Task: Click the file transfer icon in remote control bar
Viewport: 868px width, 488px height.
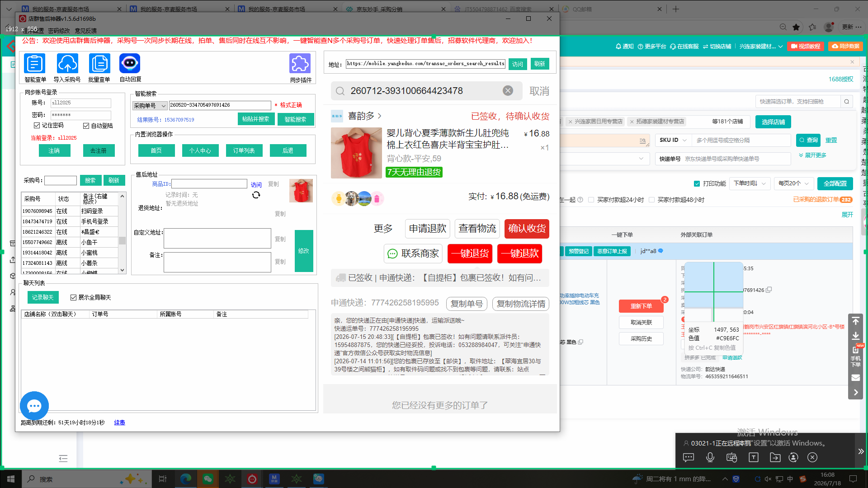Action: click(x=775, y=458)
